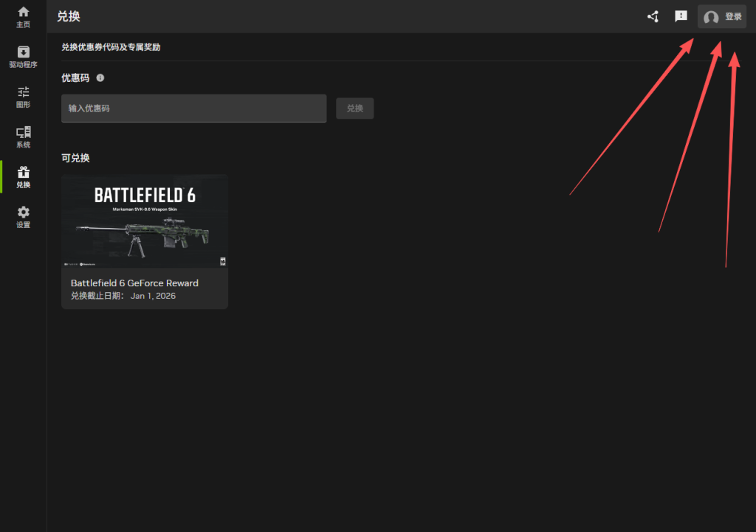Focus the 输入优惠码 input field
The width and height of the screenshot is (756, 532).
tap(193, 108)
